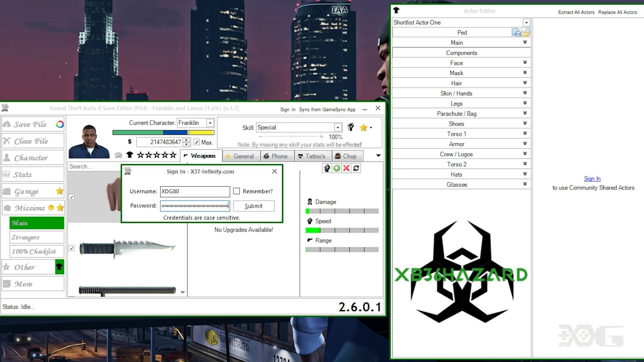Click the Submit button in Sign In
The height and width of the screenshot is (362, 644).
click(x=253, y=206)
